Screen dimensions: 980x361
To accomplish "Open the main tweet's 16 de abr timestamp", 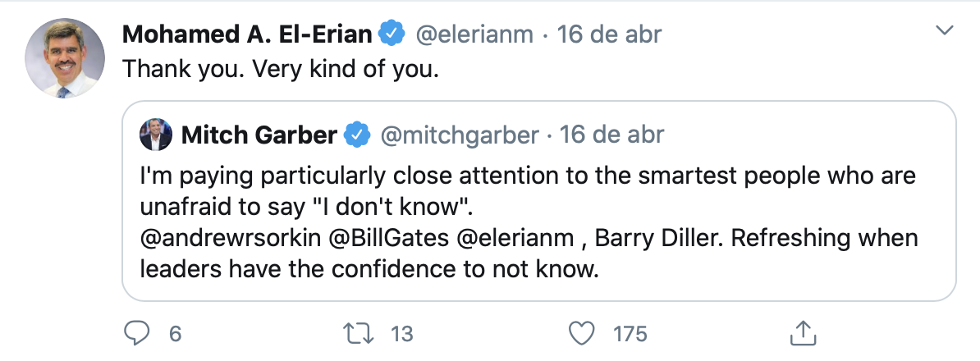I will (x=609, y=34).
